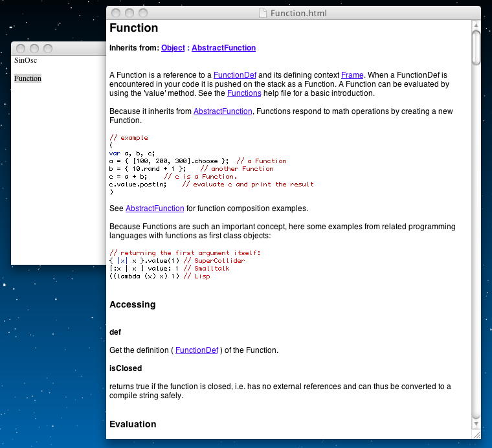Open the Object link in Inherits from
Image resolution: width=492 pixels, height=448 pixels.
pos(173,48)
